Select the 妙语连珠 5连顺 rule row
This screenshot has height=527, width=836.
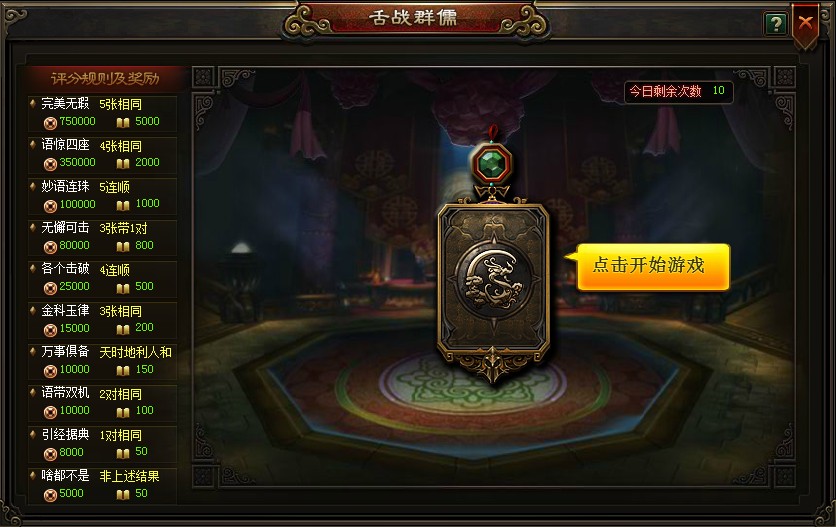tap(102, 196)
